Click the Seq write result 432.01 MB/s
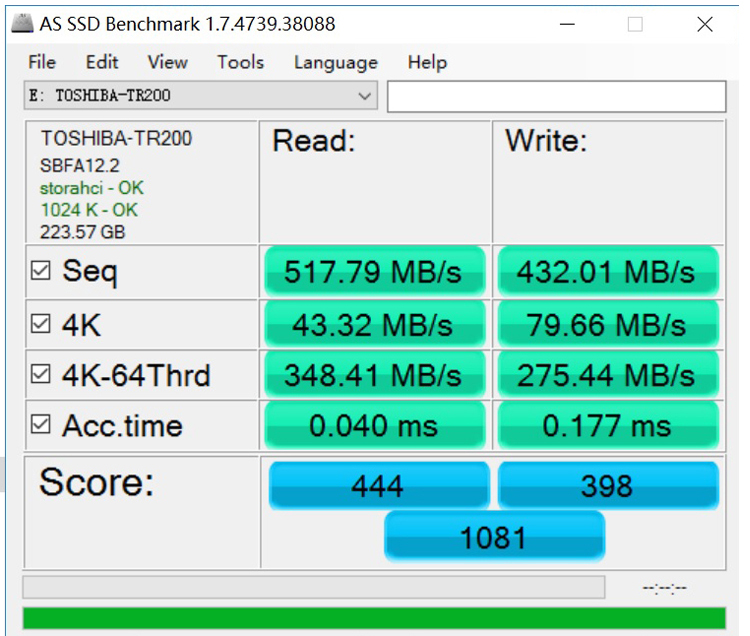The image size is (750, 636). (x=607, y=271)
